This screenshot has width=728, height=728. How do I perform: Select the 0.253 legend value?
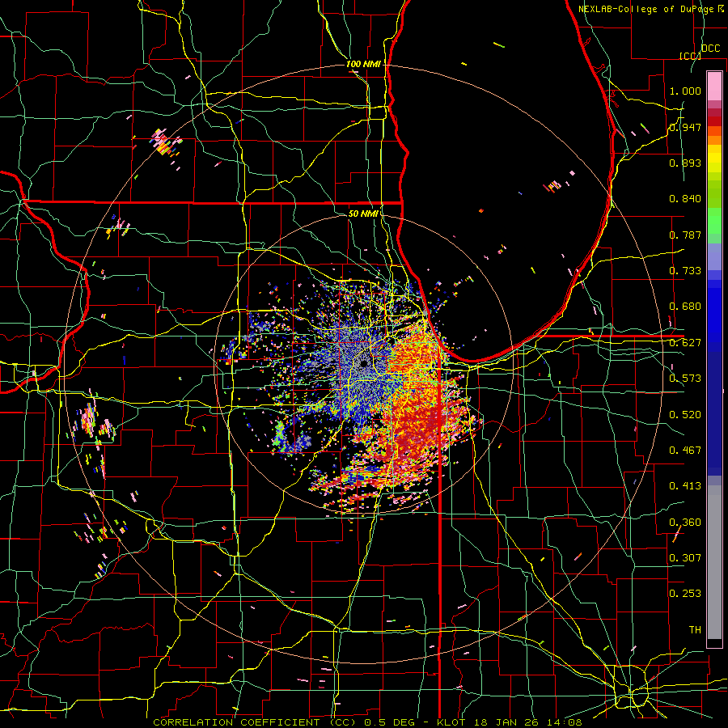pos(685,594)
